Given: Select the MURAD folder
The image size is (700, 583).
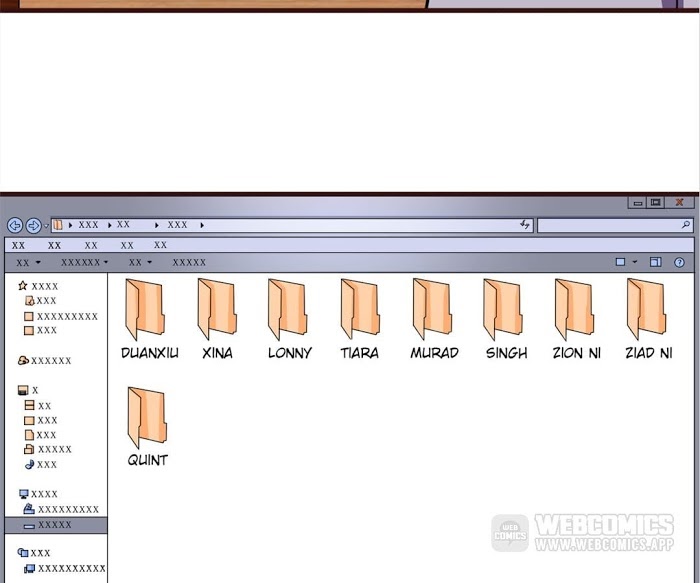Looking at the screenshot, I should pyautogui.click(x=433, y=310).
